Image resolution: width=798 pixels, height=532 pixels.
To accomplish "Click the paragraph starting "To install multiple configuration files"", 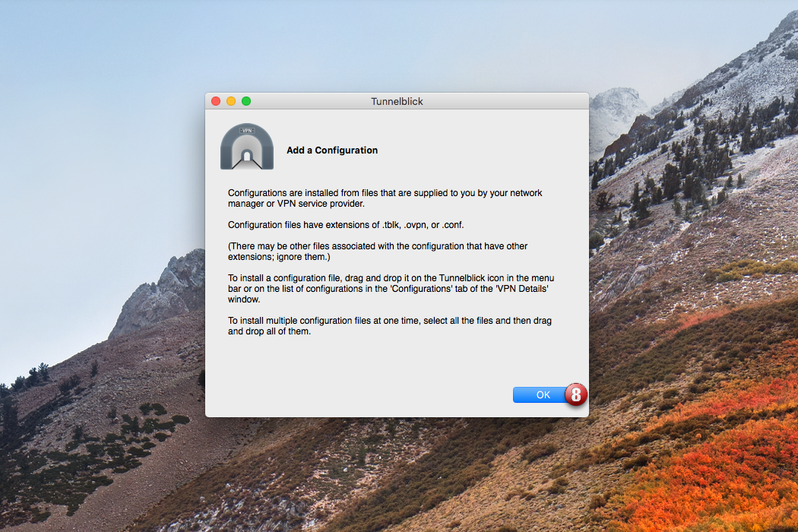I will pyautogui.click(x=390, y=326).
